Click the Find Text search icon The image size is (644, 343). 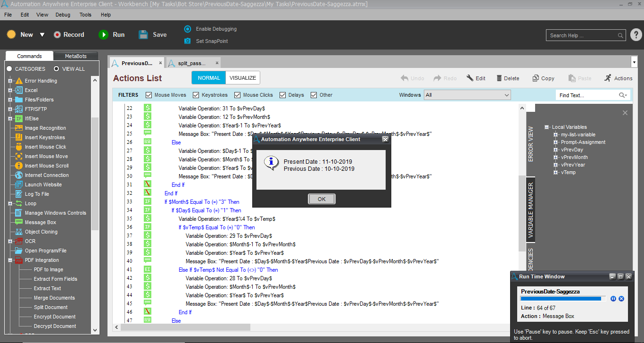(623, 95)
